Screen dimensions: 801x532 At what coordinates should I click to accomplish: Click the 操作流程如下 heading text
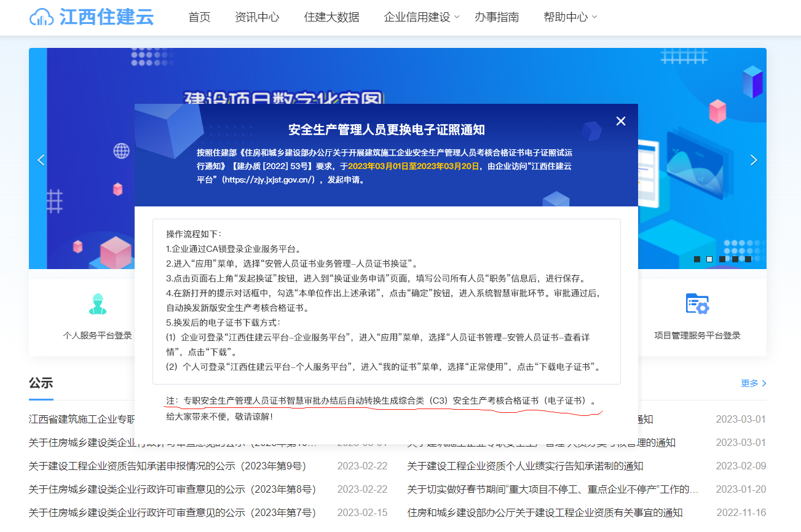[194, 234]
